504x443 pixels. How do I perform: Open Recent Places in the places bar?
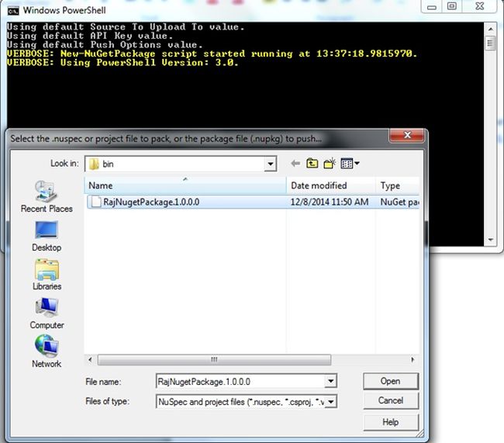pyautogui.click(x=47, y=196)
